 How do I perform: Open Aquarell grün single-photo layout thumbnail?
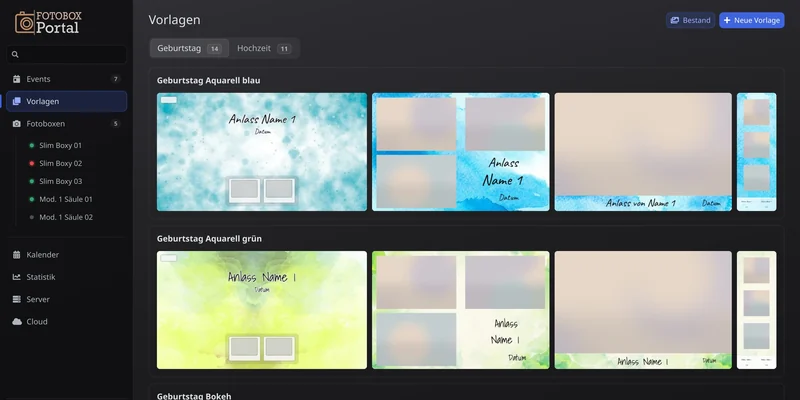point(643,310)
